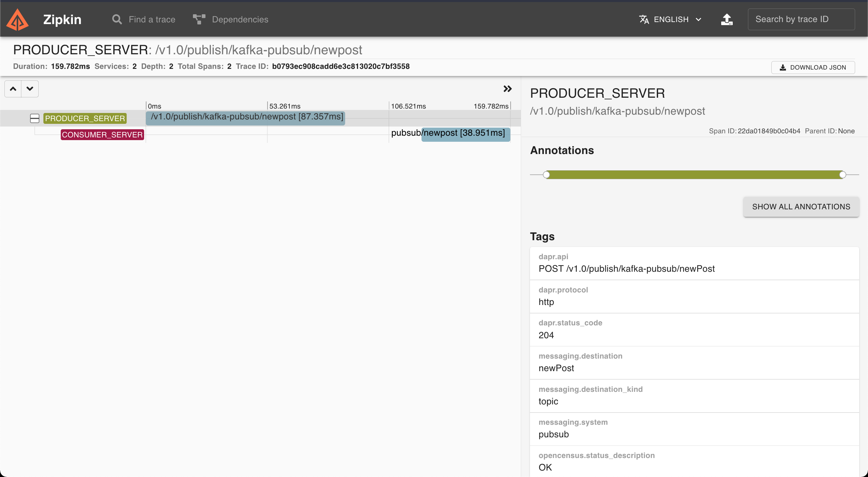
Task: Click the upload/import icon near language
Action: point(727,19)
